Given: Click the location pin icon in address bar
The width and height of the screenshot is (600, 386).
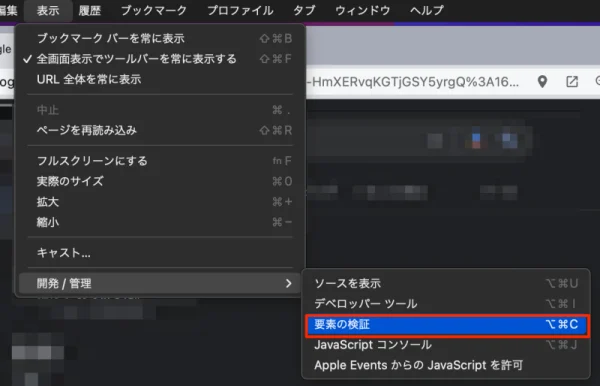Looking at the screenshot, I should 542,81.
